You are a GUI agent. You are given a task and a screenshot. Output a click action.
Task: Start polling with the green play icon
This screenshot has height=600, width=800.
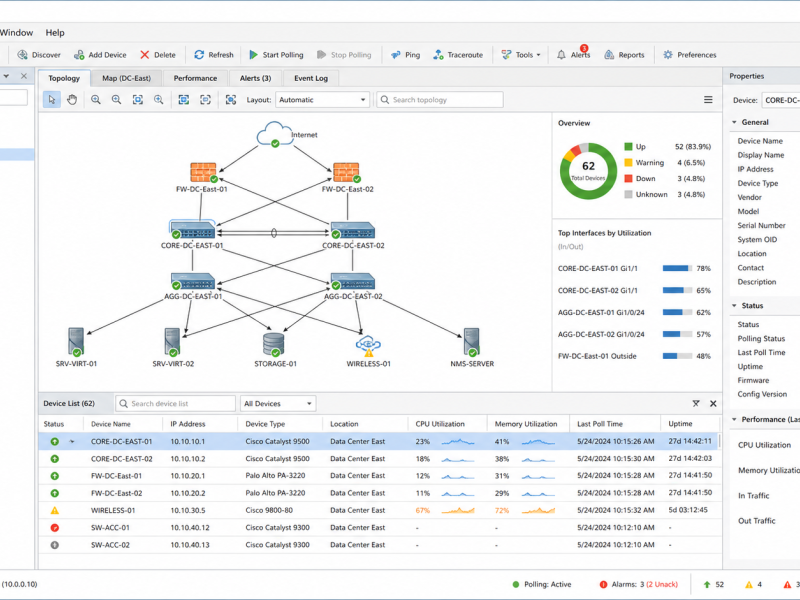[253, 55]
